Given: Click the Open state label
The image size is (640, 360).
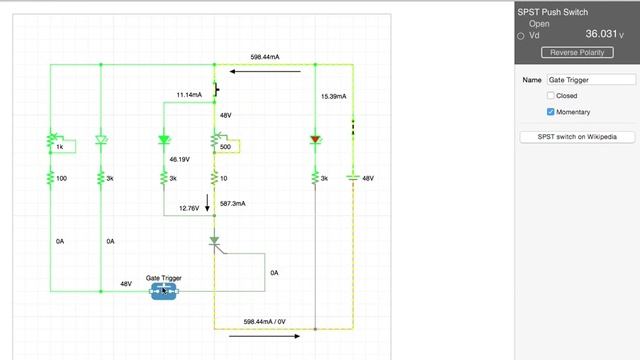Looking at the screenshot, I should pos(539,24).
